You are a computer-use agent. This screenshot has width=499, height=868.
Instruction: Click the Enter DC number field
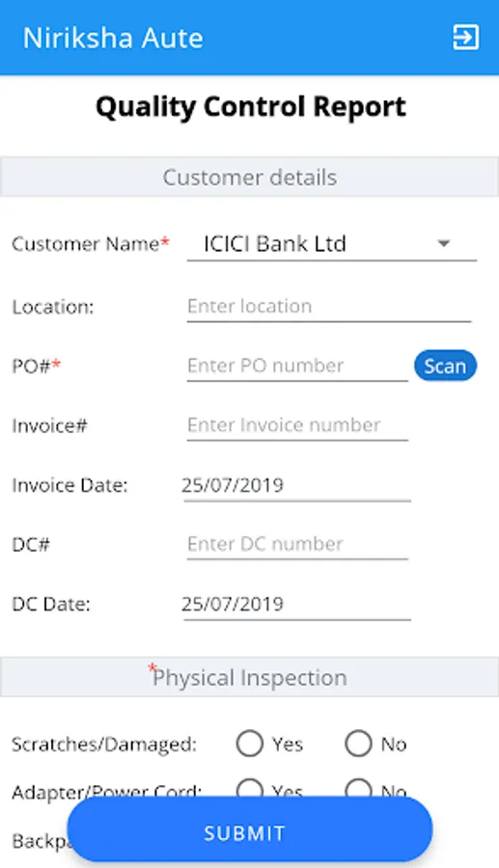tap(297, 544)
